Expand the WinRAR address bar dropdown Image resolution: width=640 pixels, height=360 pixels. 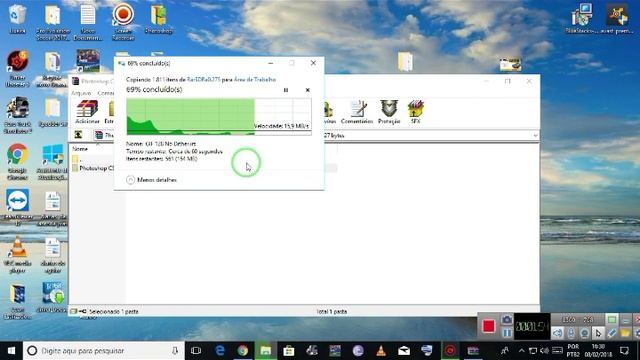(535, 136)
